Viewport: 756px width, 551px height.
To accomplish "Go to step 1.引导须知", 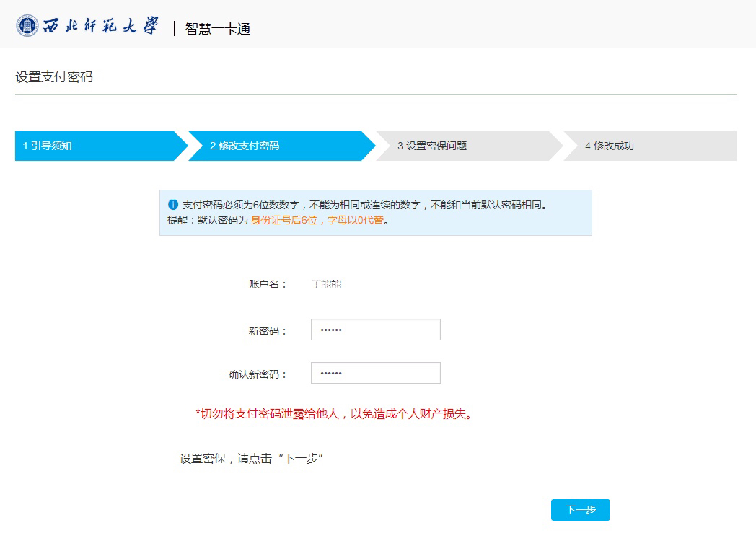I will (x=48, y=146).
